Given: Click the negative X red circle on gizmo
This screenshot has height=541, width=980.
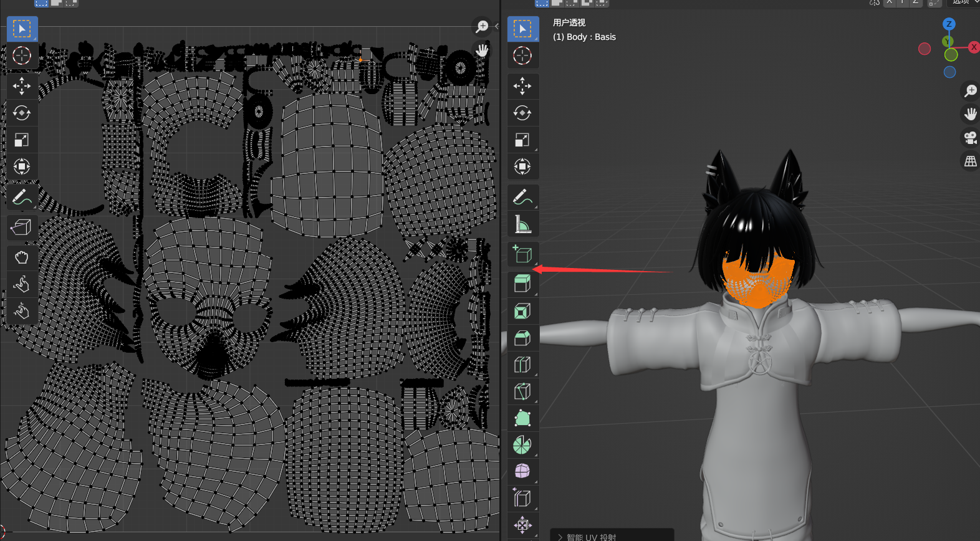Looking at the screenshot, I should [x=925, y=49].
